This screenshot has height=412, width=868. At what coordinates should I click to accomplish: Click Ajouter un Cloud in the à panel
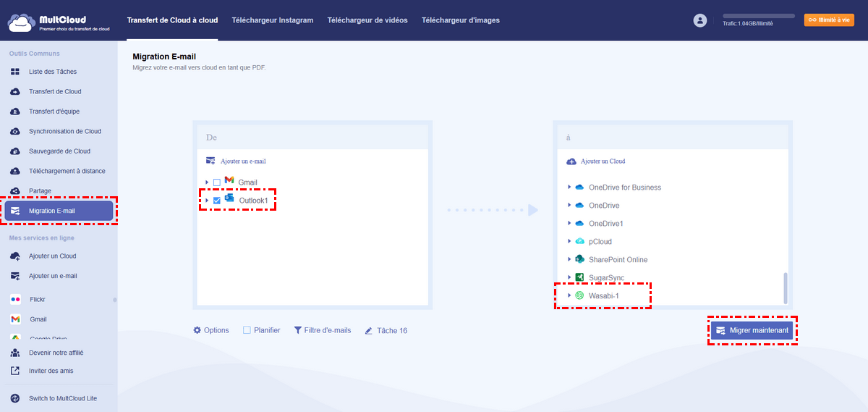pyautogui.click(x=596, y=161)
